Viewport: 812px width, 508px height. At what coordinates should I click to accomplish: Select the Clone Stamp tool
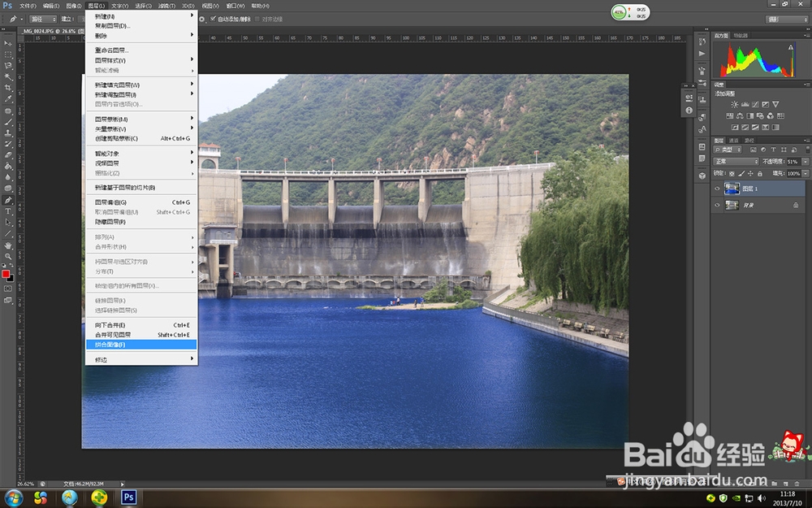[8, 132]
